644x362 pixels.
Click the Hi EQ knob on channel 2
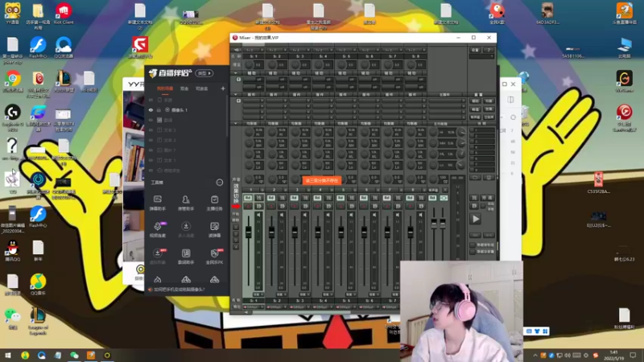tap(272, 132)
